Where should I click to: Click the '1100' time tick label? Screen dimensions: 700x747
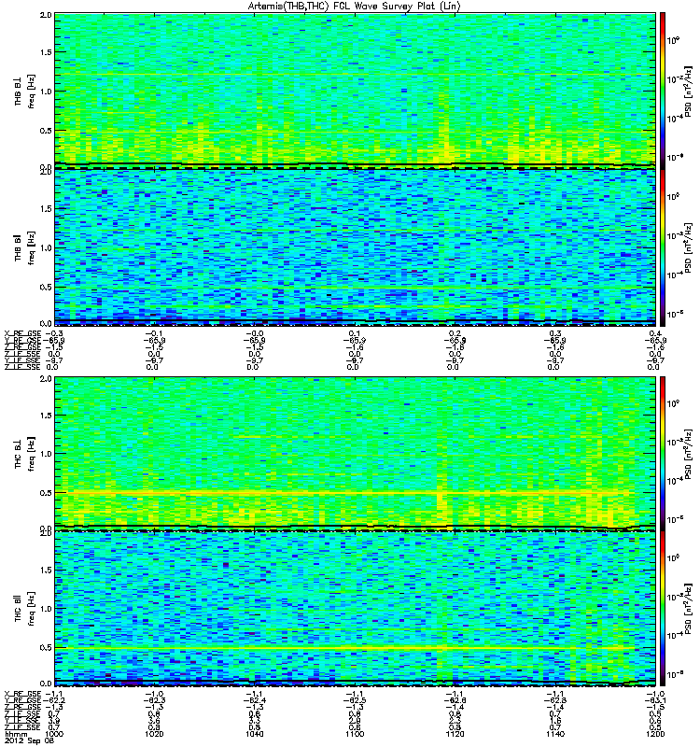355,734
